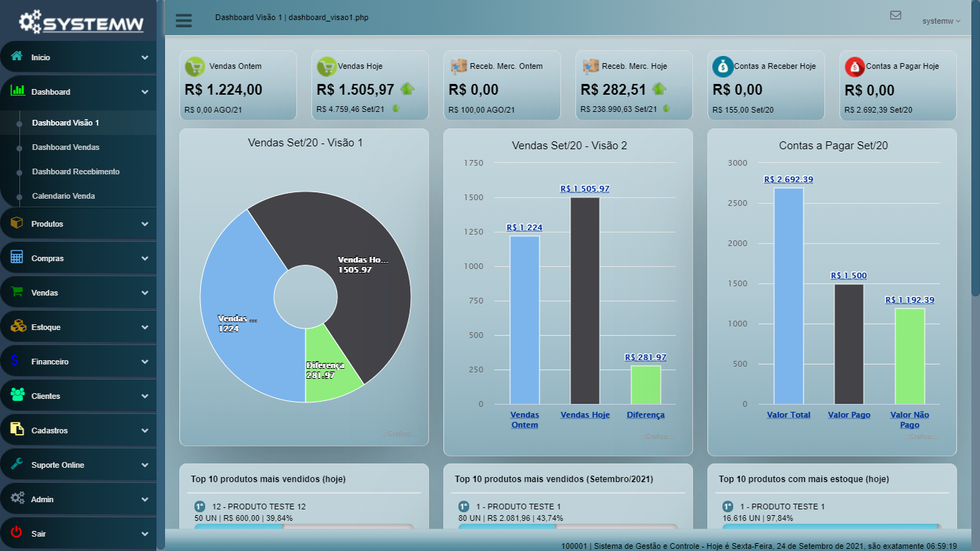Screen dimensions: 980x551
Task: Click the SystemW logo
Action: (80, 22)
